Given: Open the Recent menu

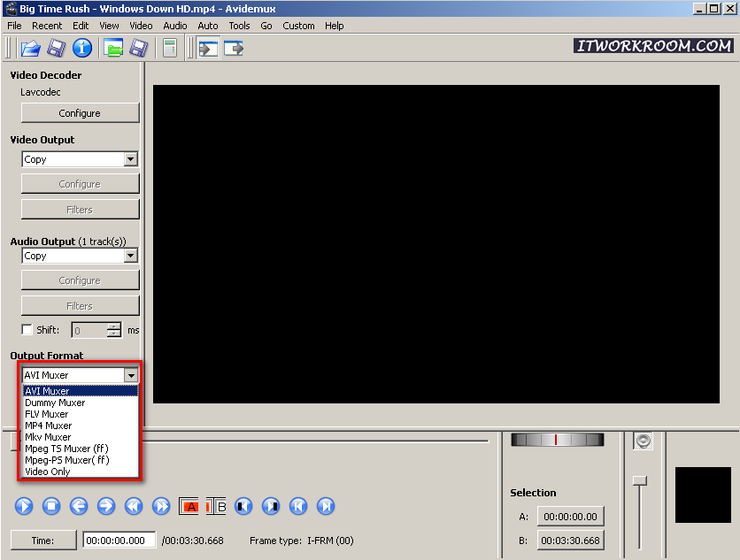Looking at the screenshot, I should pos(47,26).
